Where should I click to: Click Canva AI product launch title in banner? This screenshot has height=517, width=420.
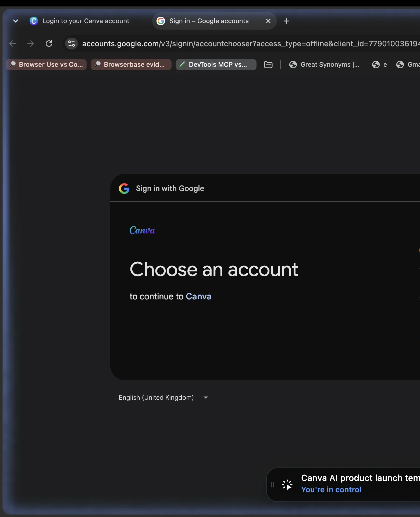[361, 478]
